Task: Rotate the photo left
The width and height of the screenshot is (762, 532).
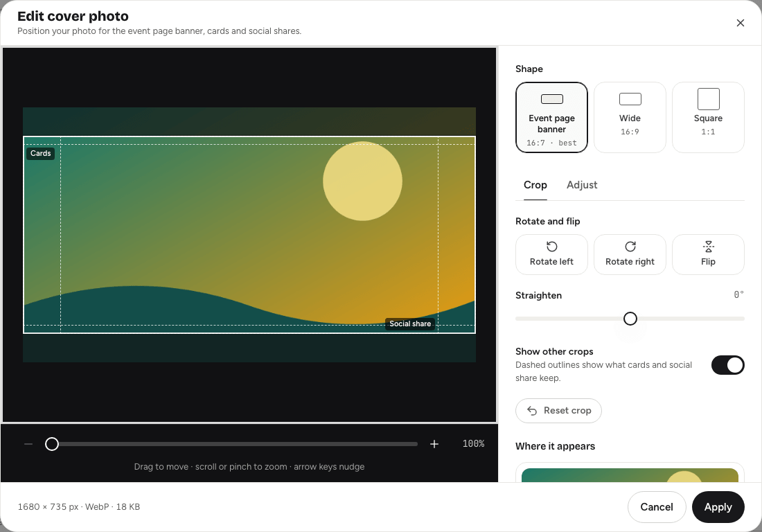Action: tap(551, 255)
